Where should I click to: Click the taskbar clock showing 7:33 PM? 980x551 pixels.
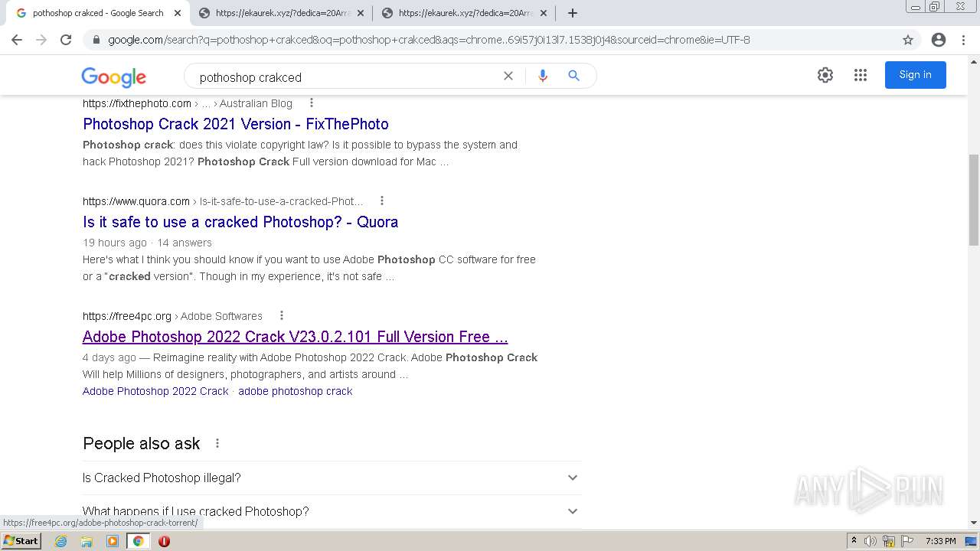pos(940,541)
